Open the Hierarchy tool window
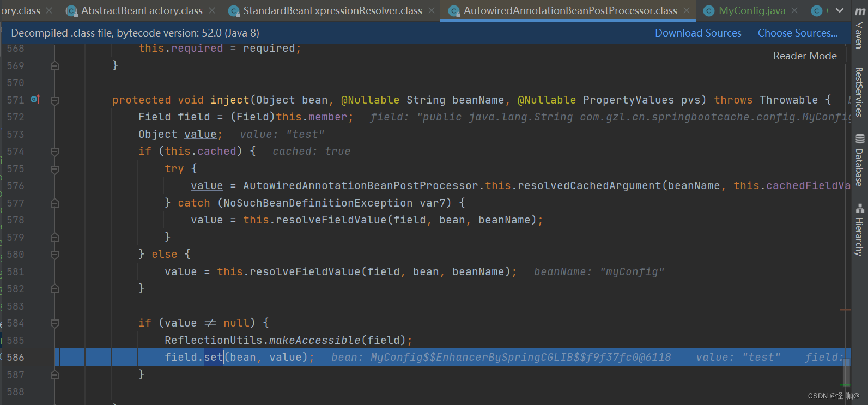Screen dimensions: 868x405 pyautogui.click(x=860, y=229)
